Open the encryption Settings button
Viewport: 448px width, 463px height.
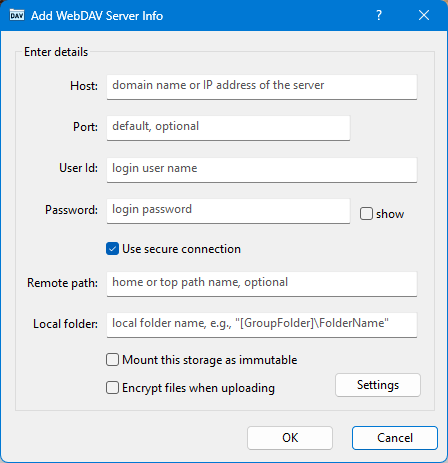(378, 385)
